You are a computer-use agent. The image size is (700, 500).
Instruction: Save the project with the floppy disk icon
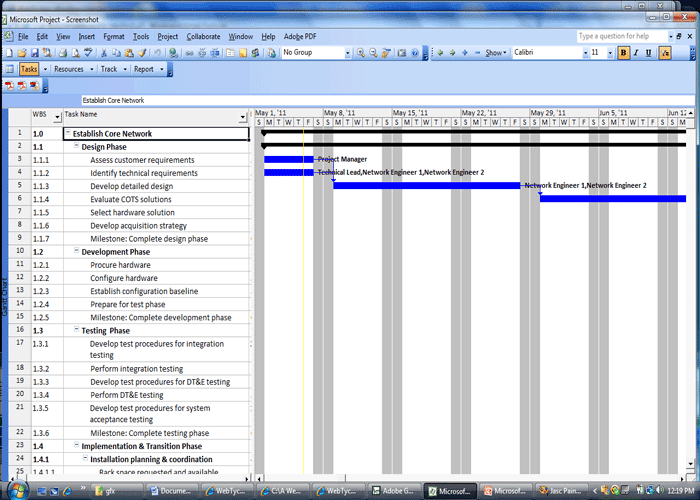(34, 53)
